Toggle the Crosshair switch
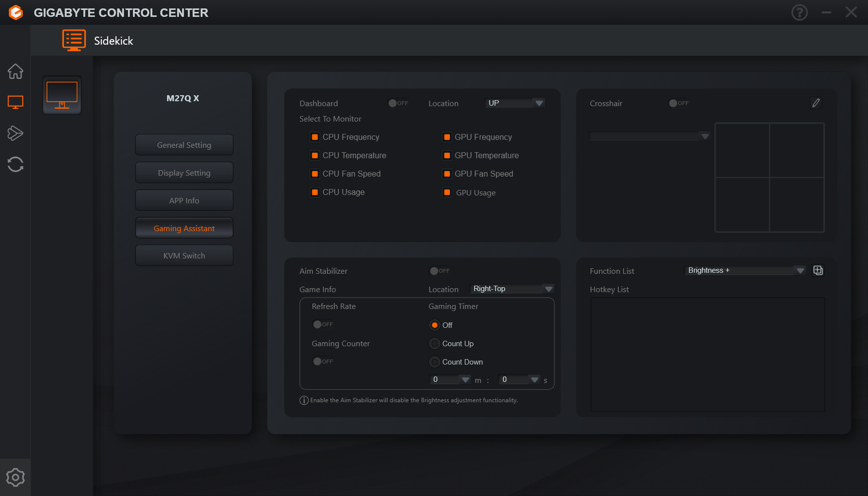The image size is (868, 496). tap(679, 103)
